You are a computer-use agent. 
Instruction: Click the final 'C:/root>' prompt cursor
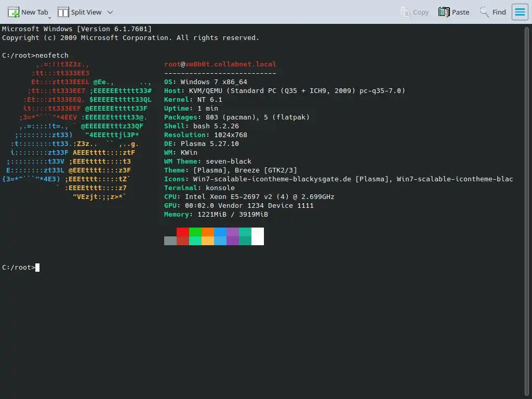pos(37,268)
